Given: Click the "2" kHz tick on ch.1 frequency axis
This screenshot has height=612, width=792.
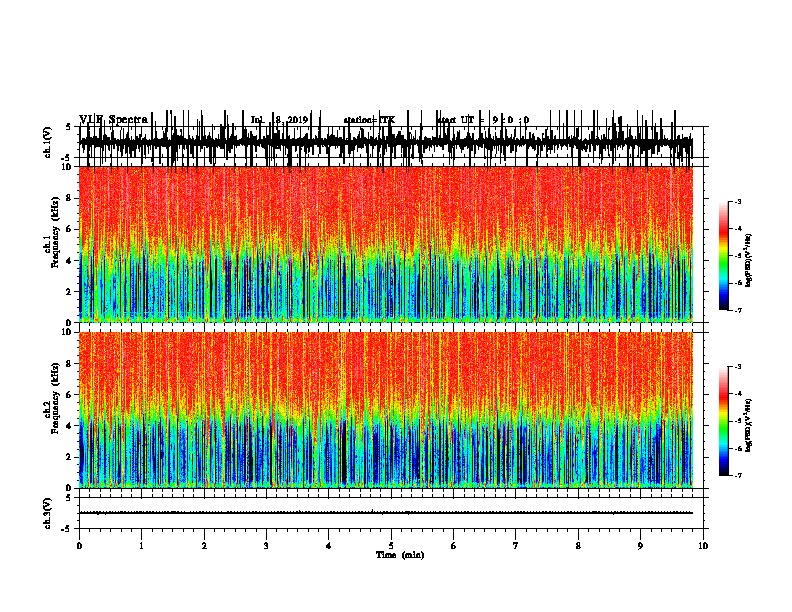Looking at the screenshot, I should tap(69, 291).
